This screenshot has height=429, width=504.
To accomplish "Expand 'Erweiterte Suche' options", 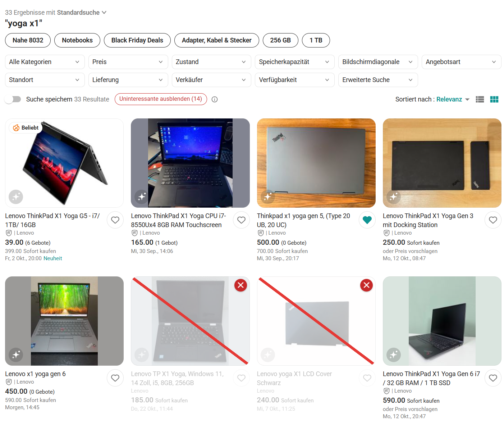I will tap(378, 80).
